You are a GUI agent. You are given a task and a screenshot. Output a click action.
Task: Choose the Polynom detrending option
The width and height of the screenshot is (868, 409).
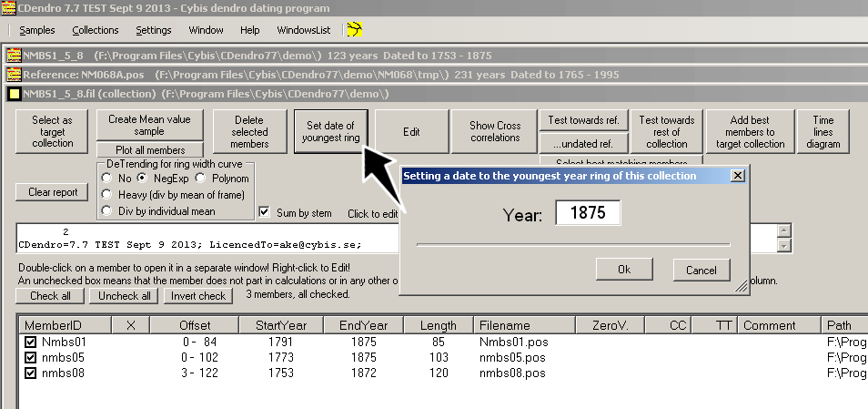pyautogui.click(x=200, y=179)
